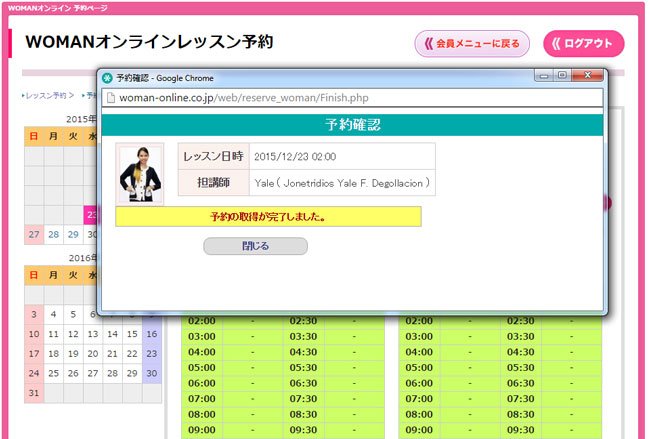
Task: Click the page icon in address bar
Action: point(111,98)
